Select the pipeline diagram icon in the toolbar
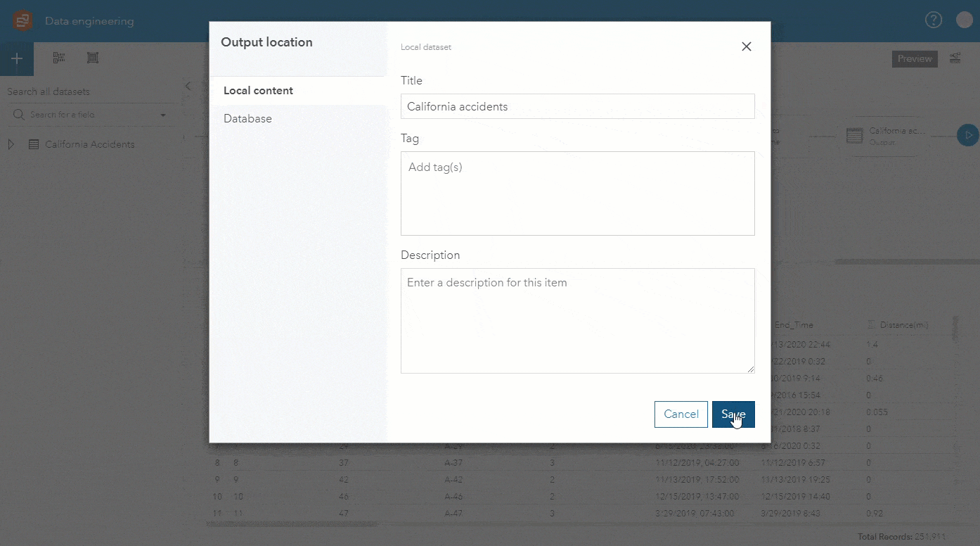 pyautogui.click(x=58, y=58)
